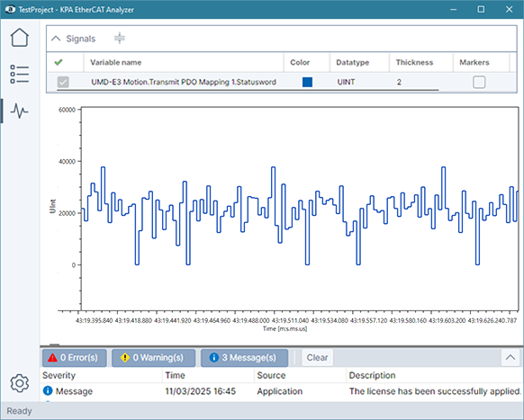Select the signal waveform sidebar icon
Screen dimensions: 524x420
tap(20, 111)
